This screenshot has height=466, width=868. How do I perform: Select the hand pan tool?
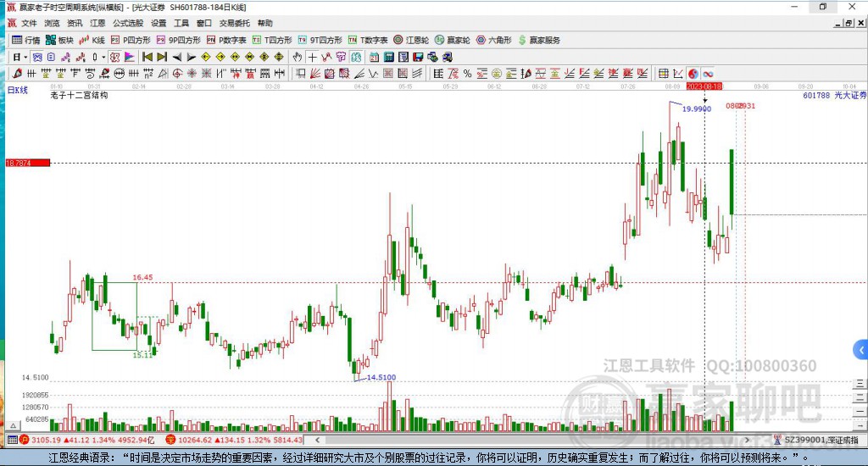click(298, 57)
